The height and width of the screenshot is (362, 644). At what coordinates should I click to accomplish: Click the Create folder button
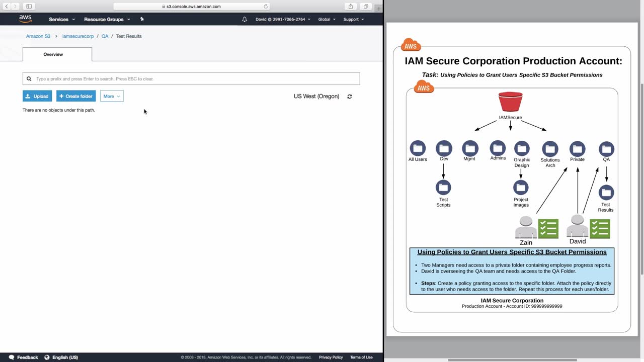pos(76,96)
